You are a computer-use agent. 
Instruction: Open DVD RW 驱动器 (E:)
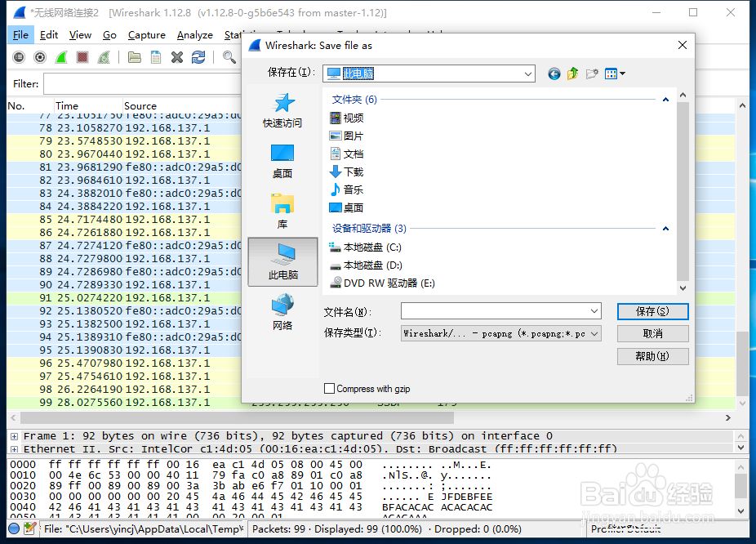(382, 283)
